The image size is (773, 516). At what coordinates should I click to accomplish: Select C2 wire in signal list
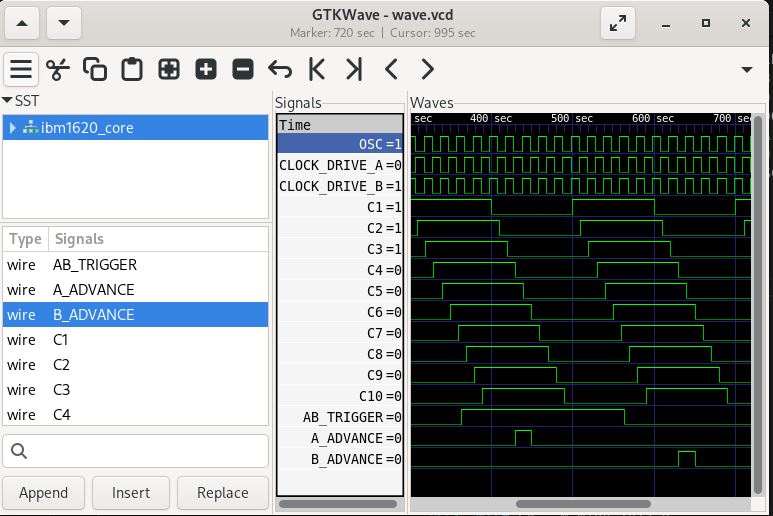(136, 365)
